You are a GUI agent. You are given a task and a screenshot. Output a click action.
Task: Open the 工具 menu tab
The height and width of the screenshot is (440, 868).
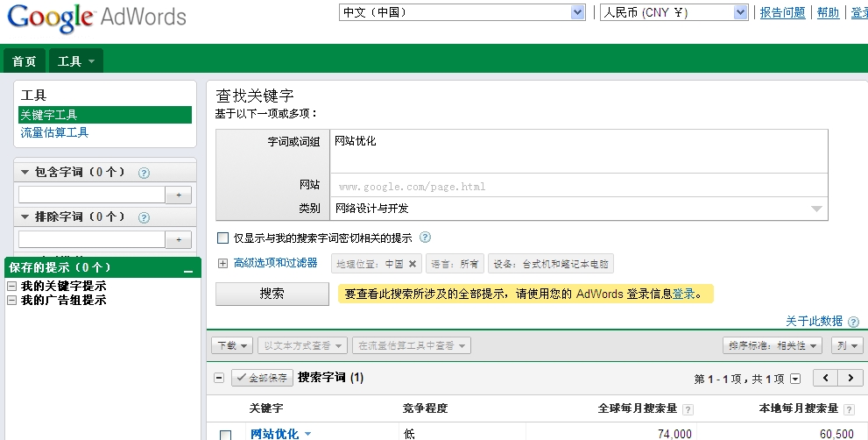tap(76, 61)
